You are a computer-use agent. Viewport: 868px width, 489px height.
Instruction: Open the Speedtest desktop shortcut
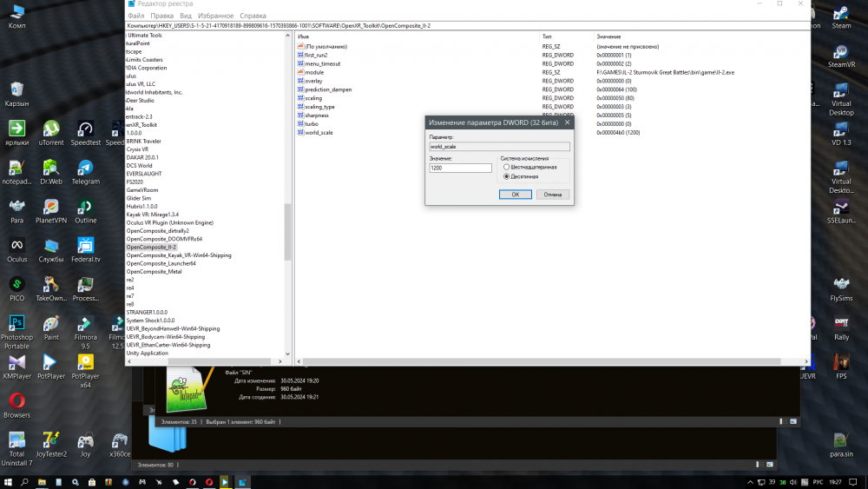85,134
